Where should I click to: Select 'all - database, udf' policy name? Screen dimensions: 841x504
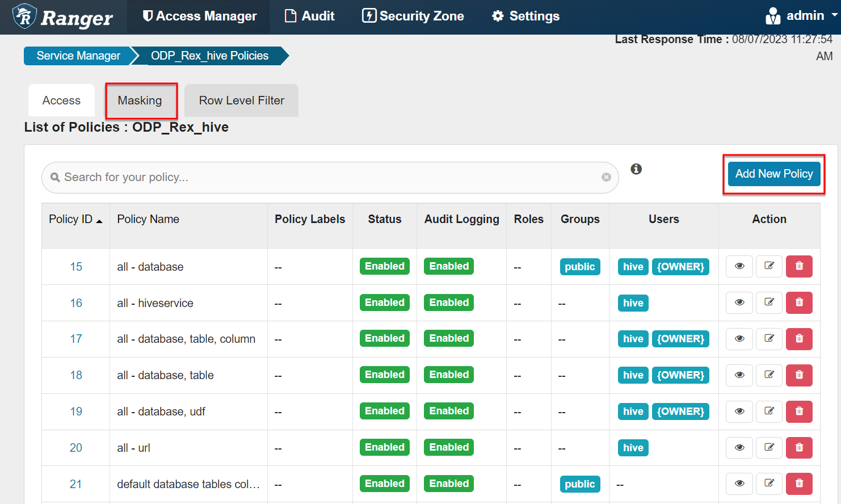[161, 411]
